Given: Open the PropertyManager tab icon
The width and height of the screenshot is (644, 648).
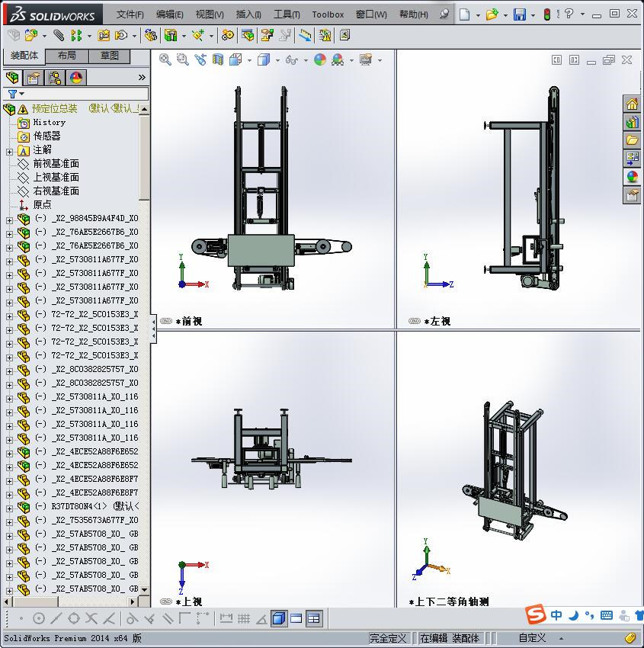Looking at the screenshot, I should [34, 78].
